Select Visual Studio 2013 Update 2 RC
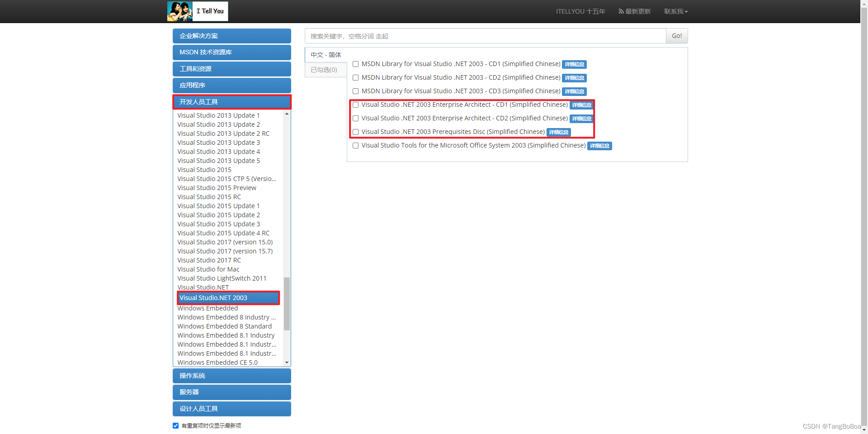 [223, 134]
